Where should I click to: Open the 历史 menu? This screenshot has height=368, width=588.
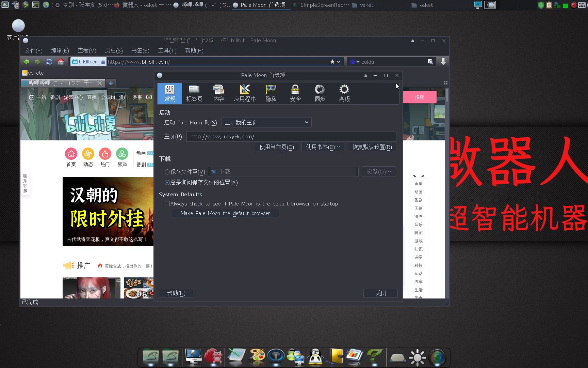[x=114, y=50]
